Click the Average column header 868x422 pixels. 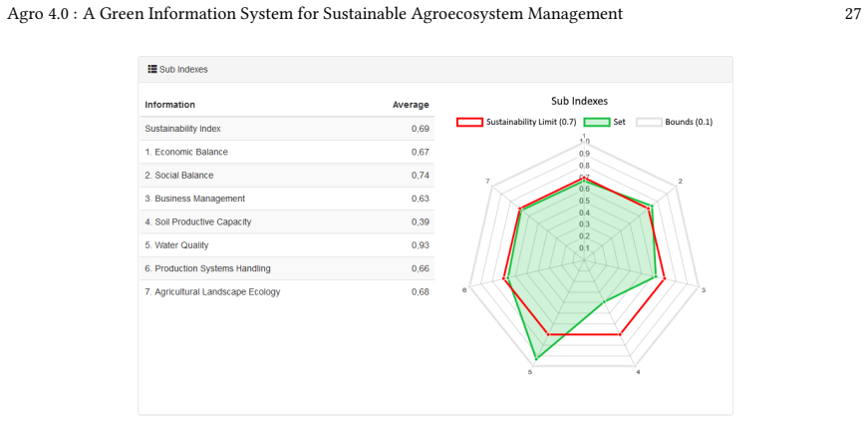[x=411, y=105]
